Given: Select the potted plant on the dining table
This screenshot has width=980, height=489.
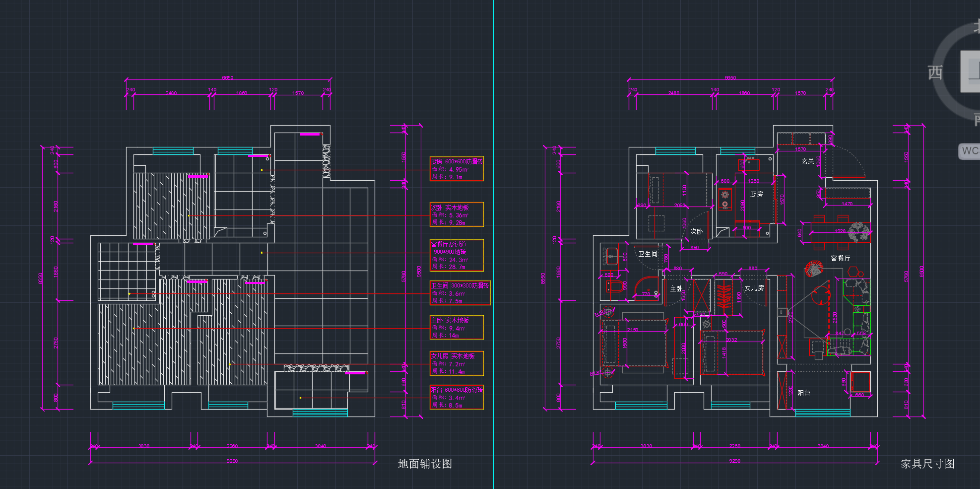Looking at the screenshot, I should (x=859, y=232).
